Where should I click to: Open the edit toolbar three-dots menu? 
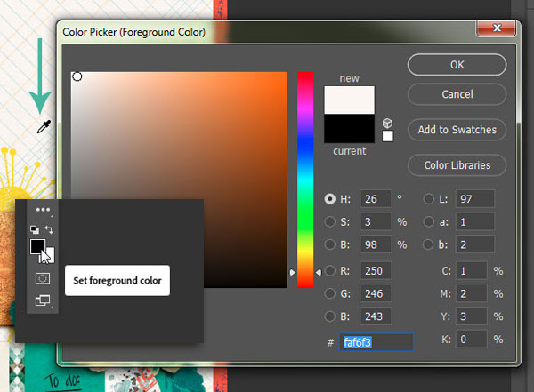tap(43, 210)
